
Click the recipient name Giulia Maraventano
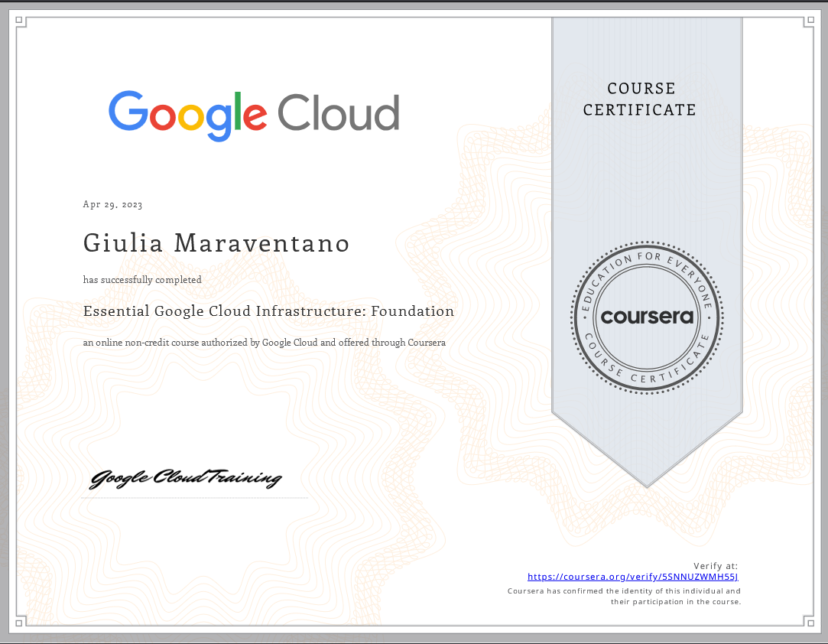tap(216, 243)
